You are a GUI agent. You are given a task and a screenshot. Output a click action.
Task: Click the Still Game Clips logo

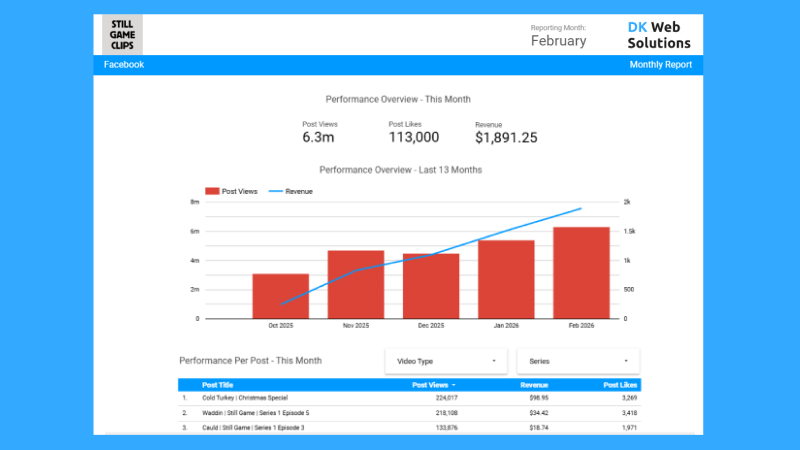point(122,35)
